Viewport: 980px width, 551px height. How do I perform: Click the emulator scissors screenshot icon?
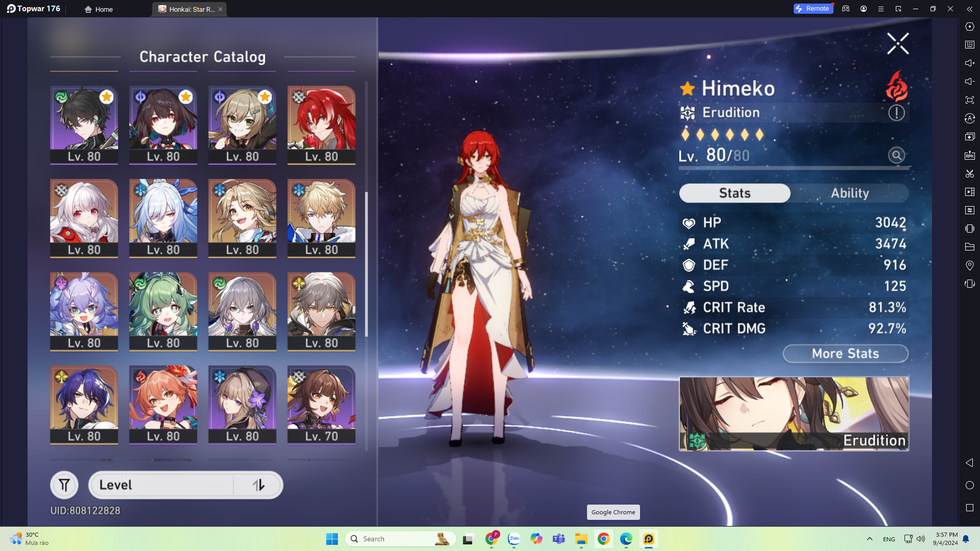click(970, 173)
